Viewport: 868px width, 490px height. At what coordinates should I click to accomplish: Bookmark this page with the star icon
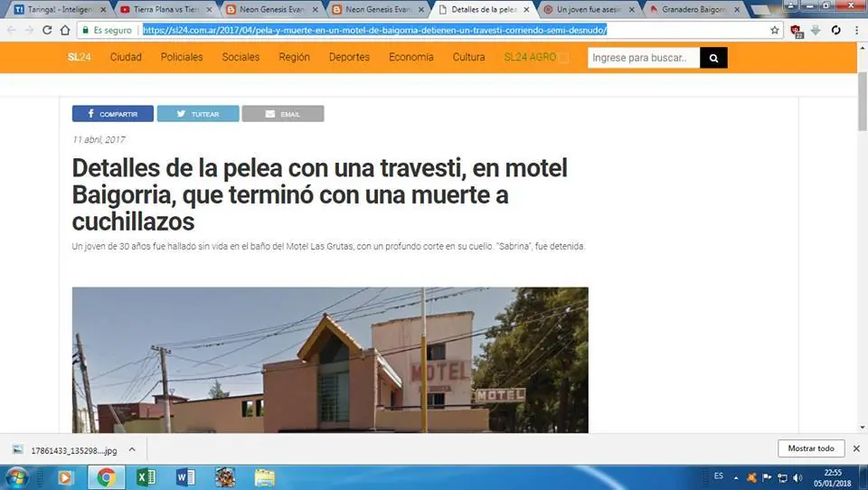tap(775, 30)
